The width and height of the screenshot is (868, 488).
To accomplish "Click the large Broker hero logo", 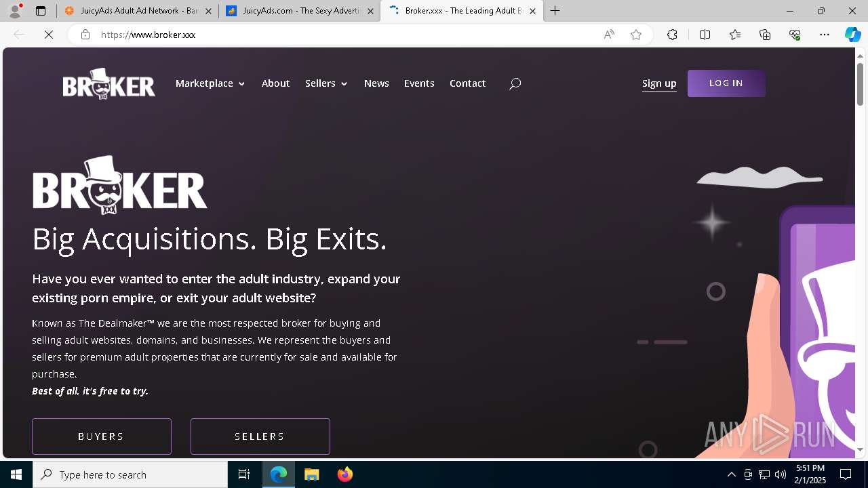I will coord(119,186).
